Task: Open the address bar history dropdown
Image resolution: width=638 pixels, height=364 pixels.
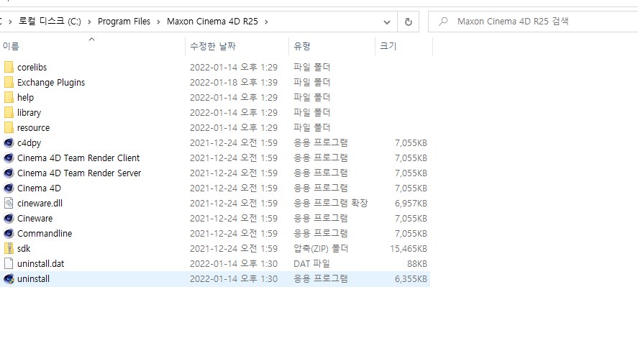Action: [387, 22]
